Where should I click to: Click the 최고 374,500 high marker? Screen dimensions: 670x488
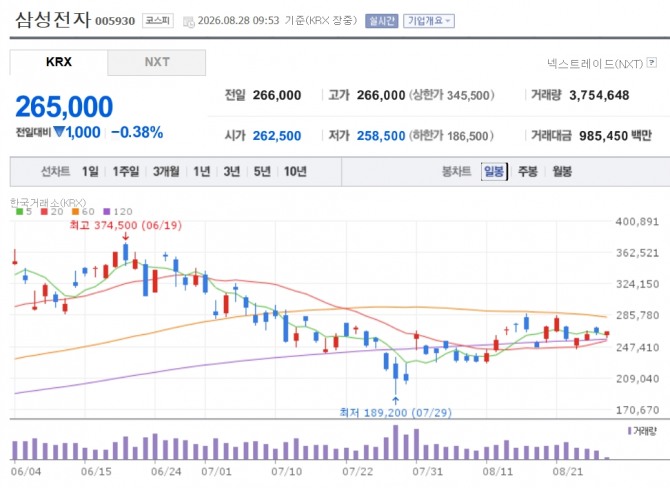126,225
